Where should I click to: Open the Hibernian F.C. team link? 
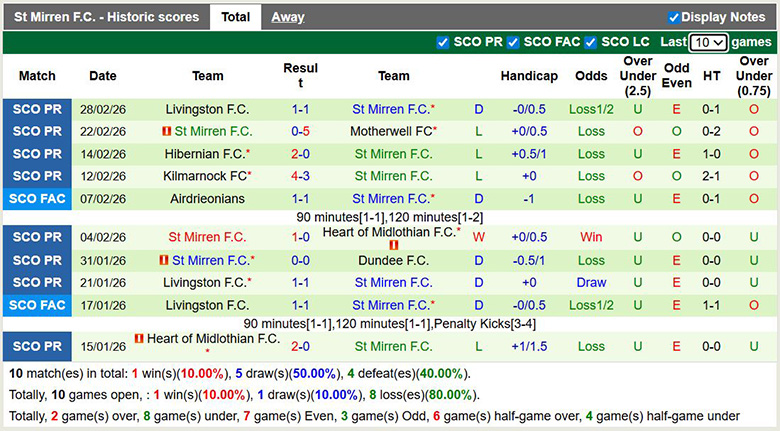pos(205,154)
